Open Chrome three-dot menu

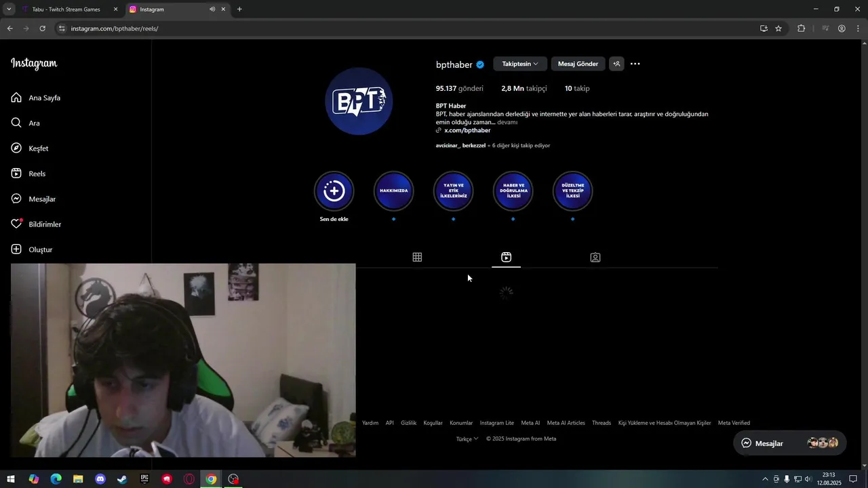pos(857,28)
